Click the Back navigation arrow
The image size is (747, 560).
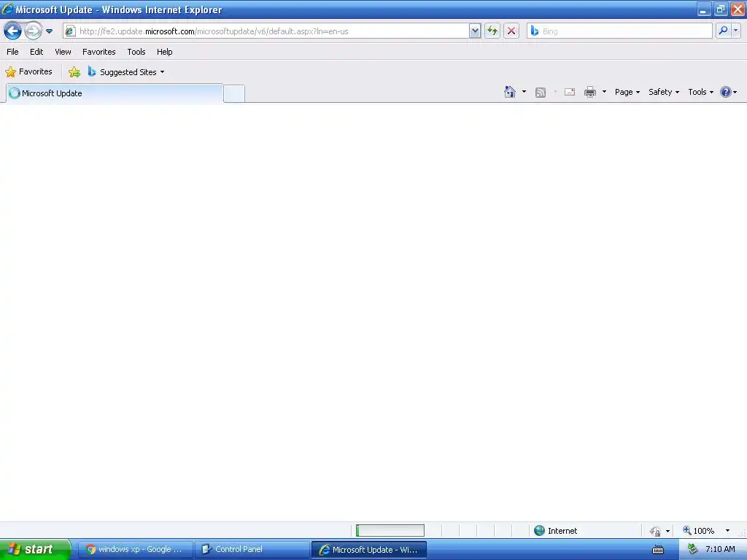[x=13, y=31]
